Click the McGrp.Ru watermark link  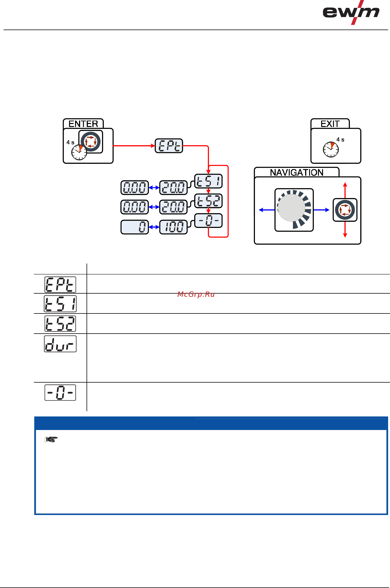196,294
